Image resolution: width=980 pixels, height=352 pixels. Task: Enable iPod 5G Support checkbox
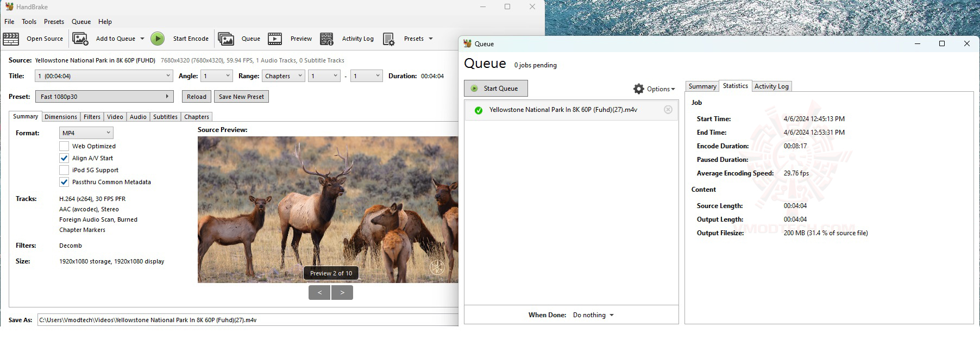pos(64,170)
